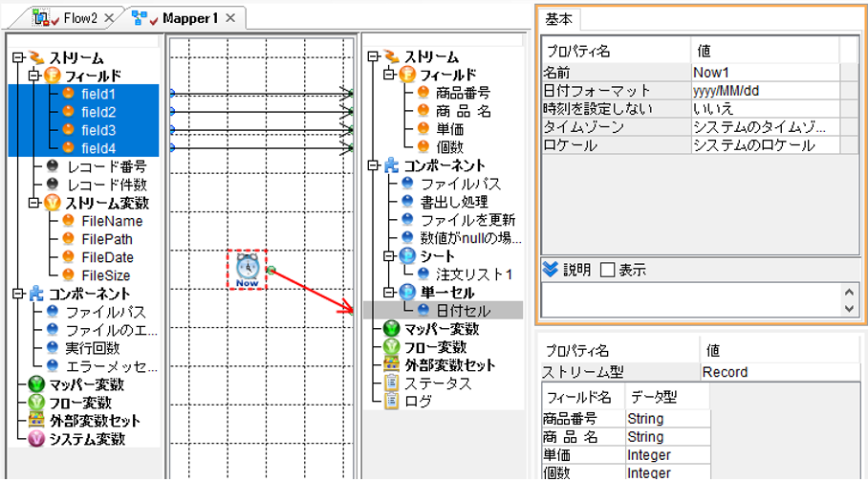
Task: Edit the 名前 value Now1
Action: coord(766,73)
